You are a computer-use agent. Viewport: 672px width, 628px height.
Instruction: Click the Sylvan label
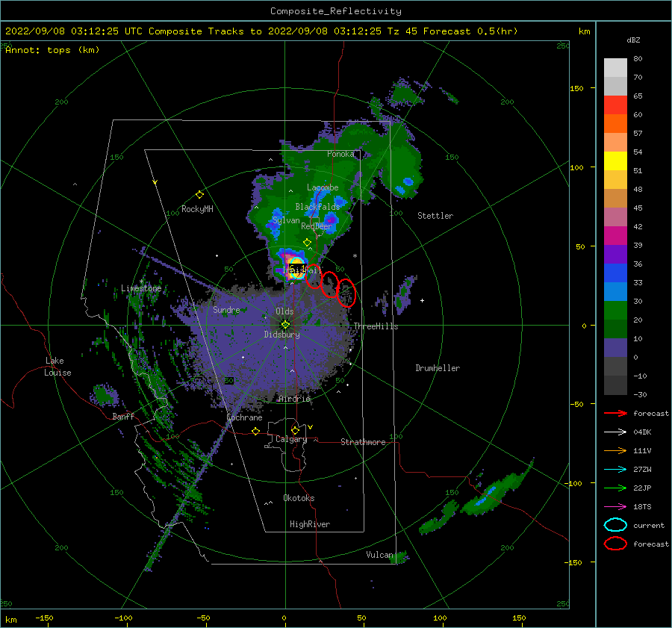(x=286, y=220)
